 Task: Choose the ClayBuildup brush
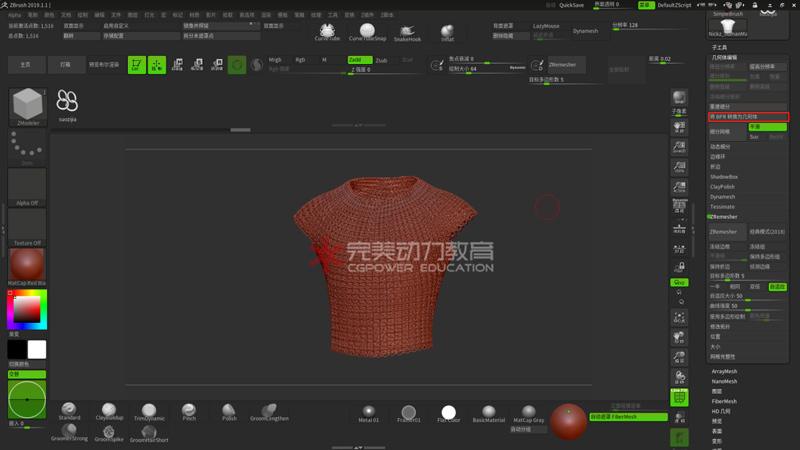pos(108,411)
